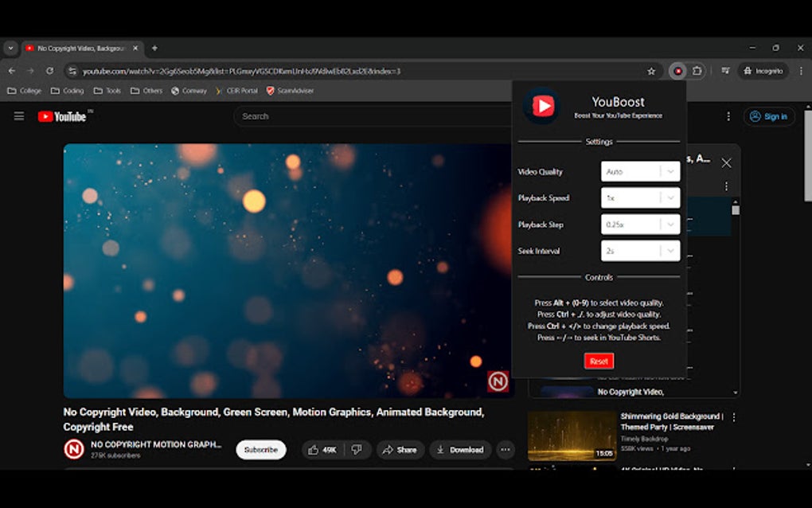The width and height of the screenshot is (812, 508).
Task: Click the page vertical scrollbar
Action: tap(808, 155)
